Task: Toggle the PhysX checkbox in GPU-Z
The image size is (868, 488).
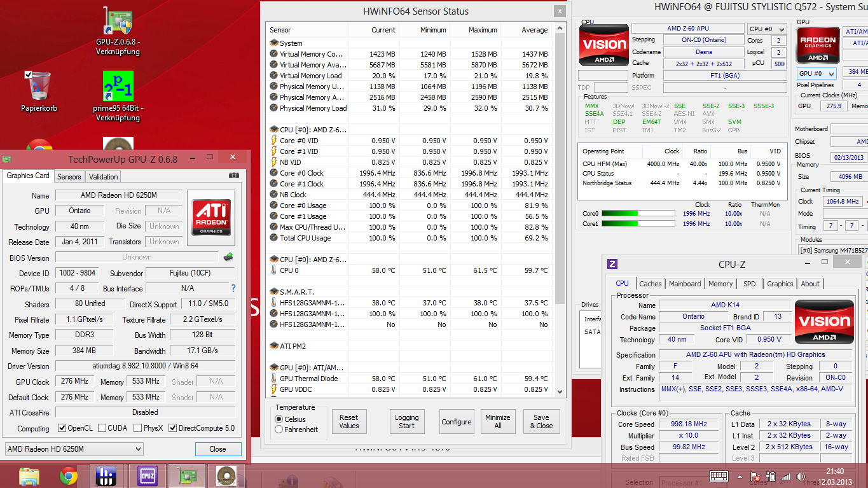Action: (138, 428)
